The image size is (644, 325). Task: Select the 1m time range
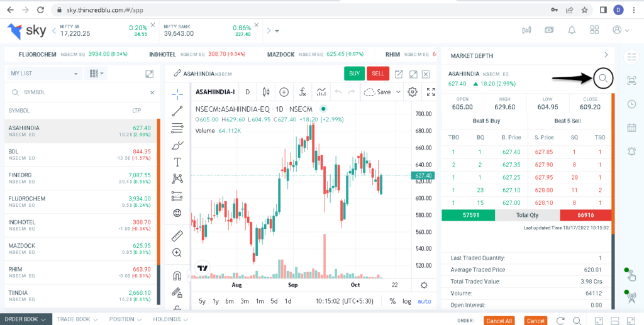pyautogui.click(x=260, y=301)
